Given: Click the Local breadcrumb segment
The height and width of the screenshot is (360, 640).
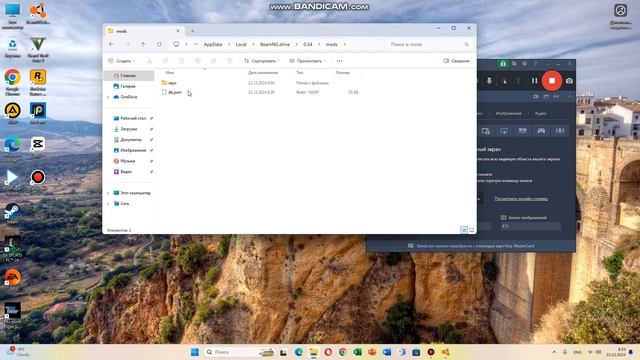Looking at the screenshot, I should tap(241, 44).
